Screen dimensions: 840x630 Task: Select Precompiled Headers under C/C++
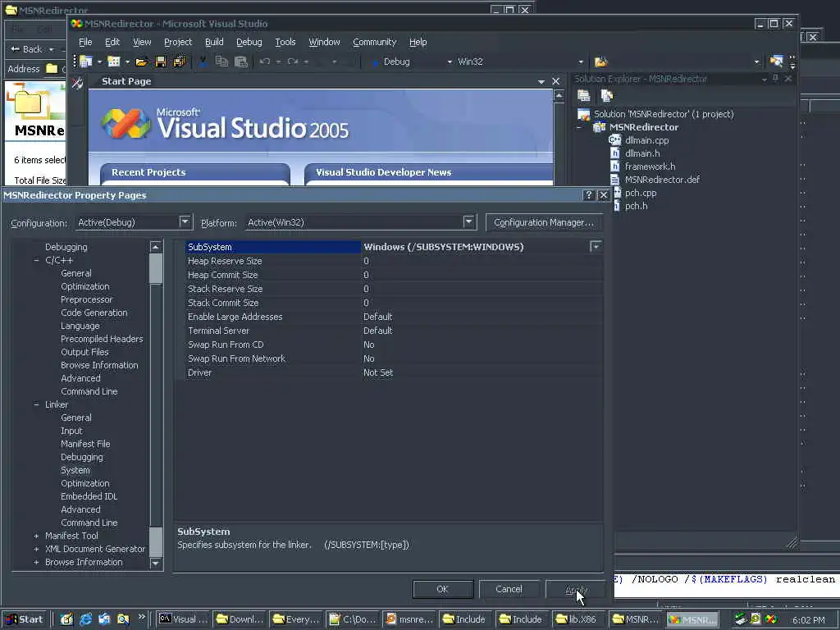pyautogui.click(x=102, y=339)
